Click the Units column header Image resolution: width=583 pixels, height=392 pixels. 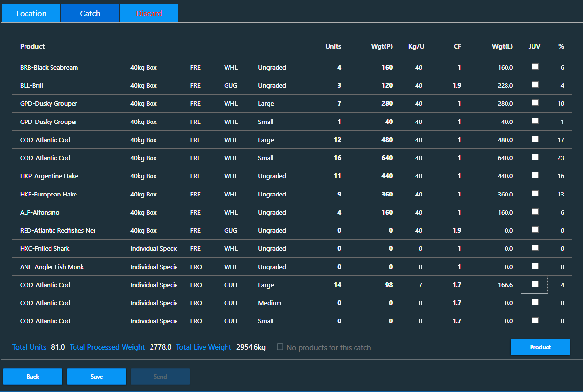[x=333, y=46]
